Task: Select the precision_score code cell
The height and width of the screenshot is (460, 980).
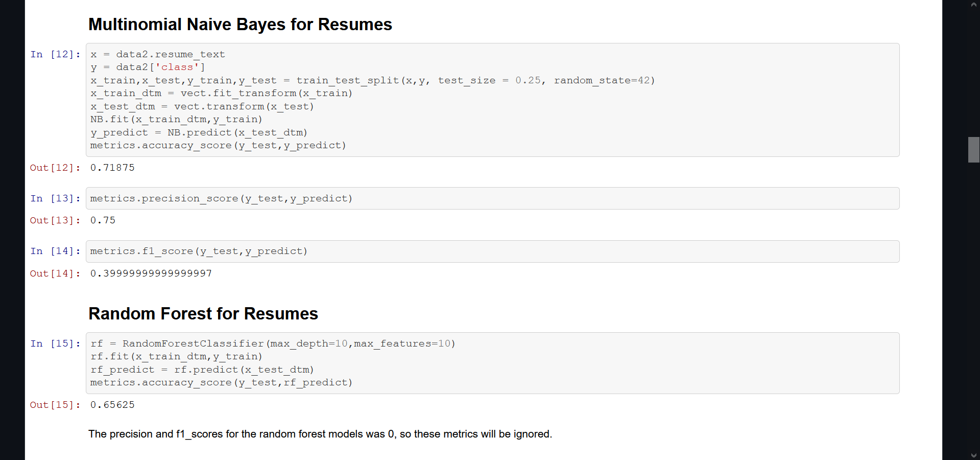Action: click(492, 198)
